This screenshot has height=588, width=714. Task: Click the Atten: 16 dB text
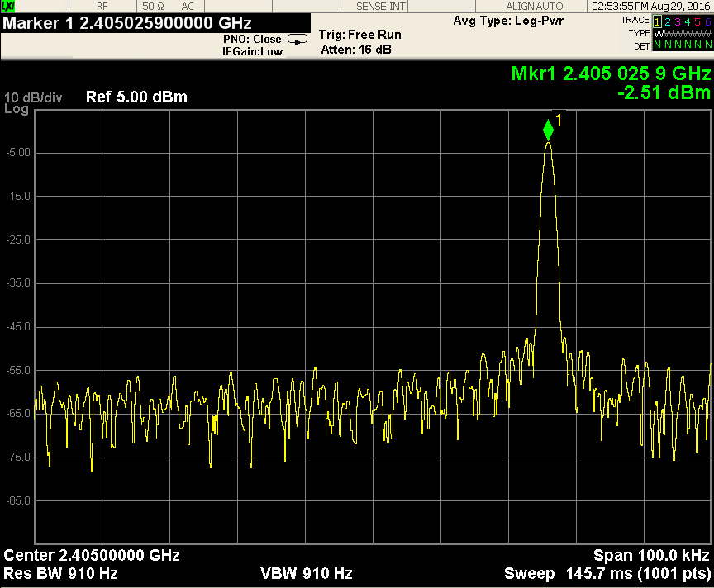coord(355,50)
